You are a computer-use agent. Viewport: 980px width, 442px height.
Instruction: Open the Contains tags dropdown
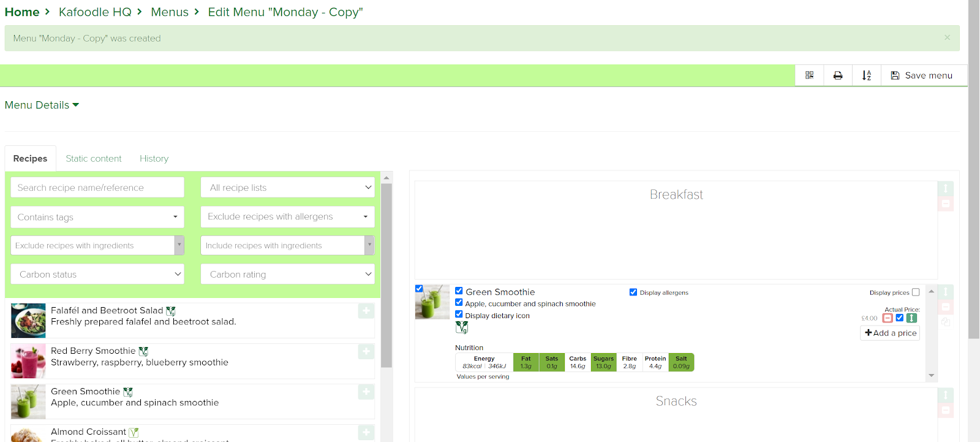(x=97, y=217)
